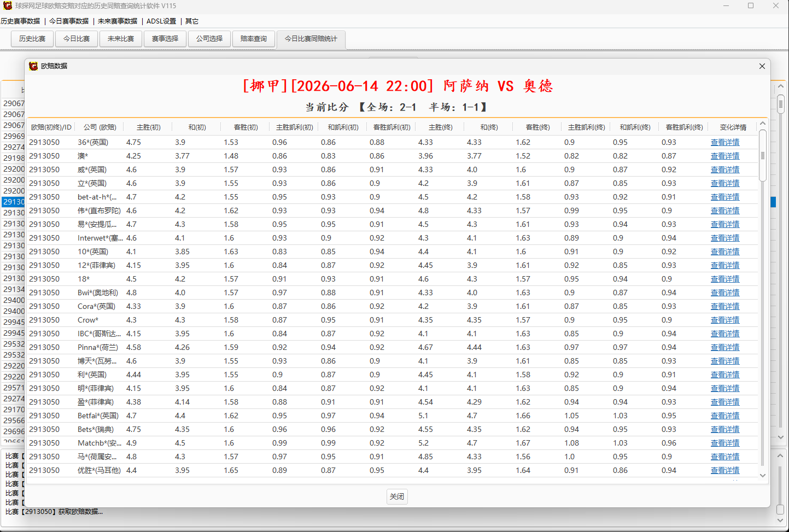
Task: Sort by 客胜(终) column header
Action: [537, 127]
